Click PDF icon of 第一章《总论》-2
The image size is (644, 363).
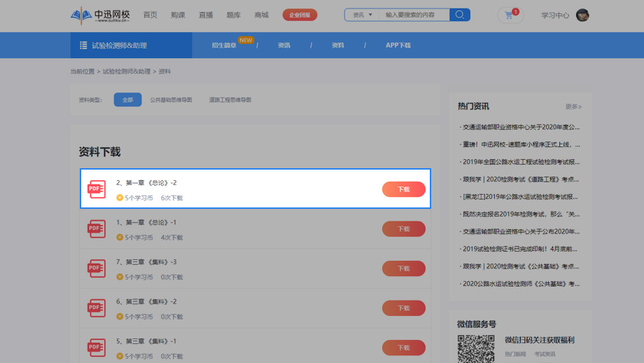pos(97,189)
